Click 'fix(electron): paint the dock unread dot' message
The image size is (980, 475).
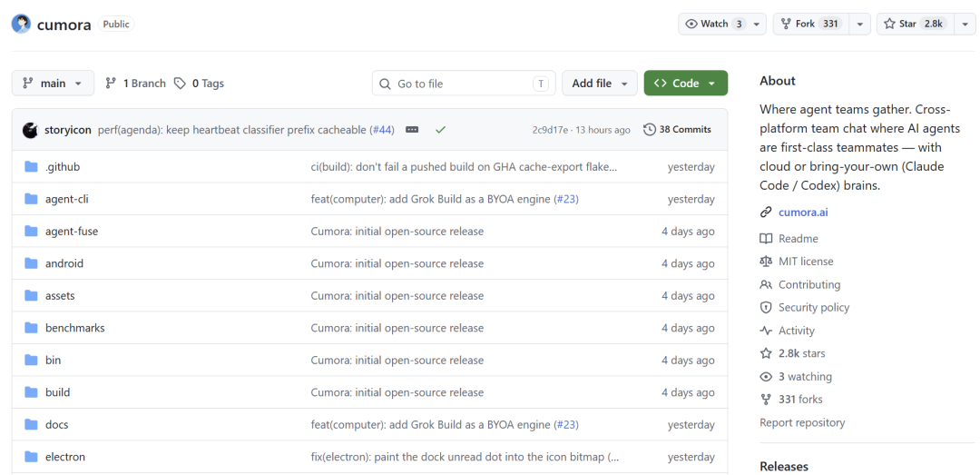point(465,457)
